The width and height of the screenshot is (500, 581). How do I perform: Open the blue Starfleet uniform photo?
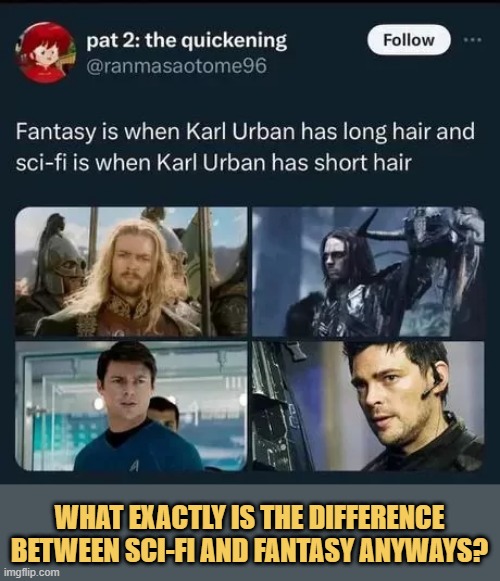(x=131, y=406)
